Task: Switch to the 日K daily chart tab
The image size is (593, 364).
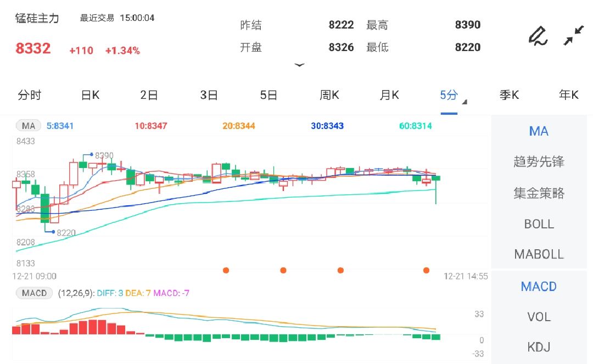Action: (x=89, y=95)
